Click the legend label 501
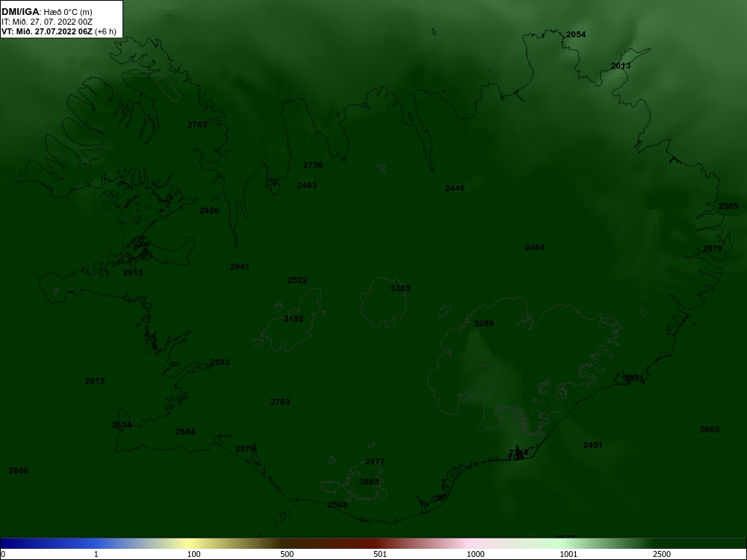 pos(380,554)
